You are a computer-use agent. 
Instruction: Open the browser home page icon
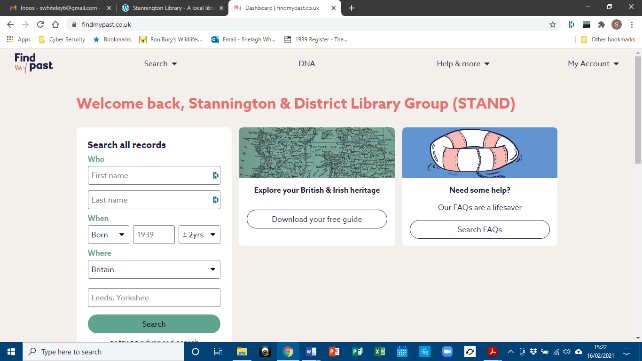coord(55,25)
